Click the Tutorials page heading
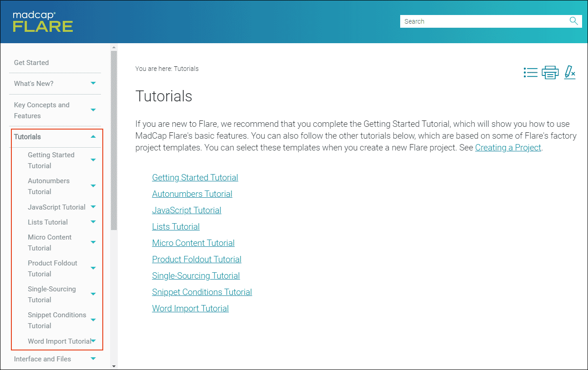The image size is (588, 370). click(164, 96)
